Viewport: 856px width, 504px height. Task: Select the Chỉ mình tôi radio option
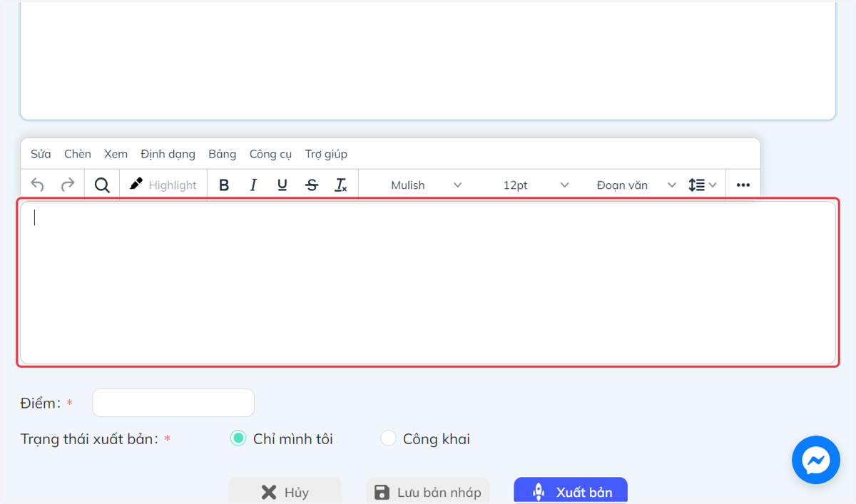tap(238, 438)
